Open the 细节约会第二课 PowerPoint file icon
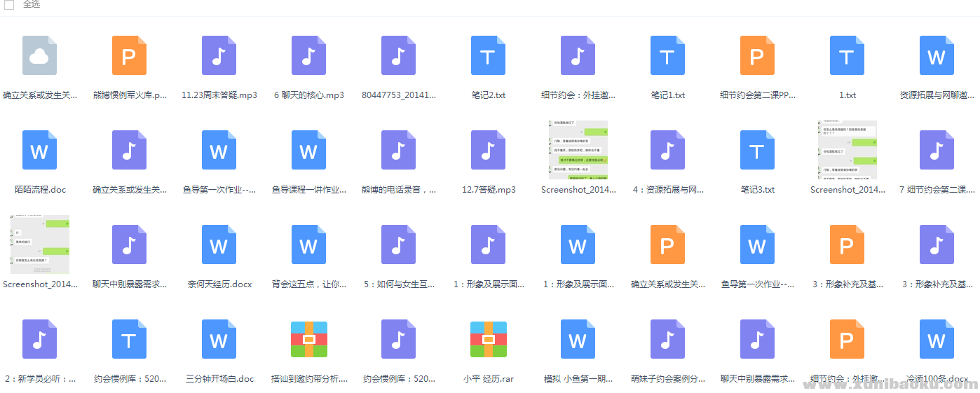980x393 pixels. coord(757,55)
